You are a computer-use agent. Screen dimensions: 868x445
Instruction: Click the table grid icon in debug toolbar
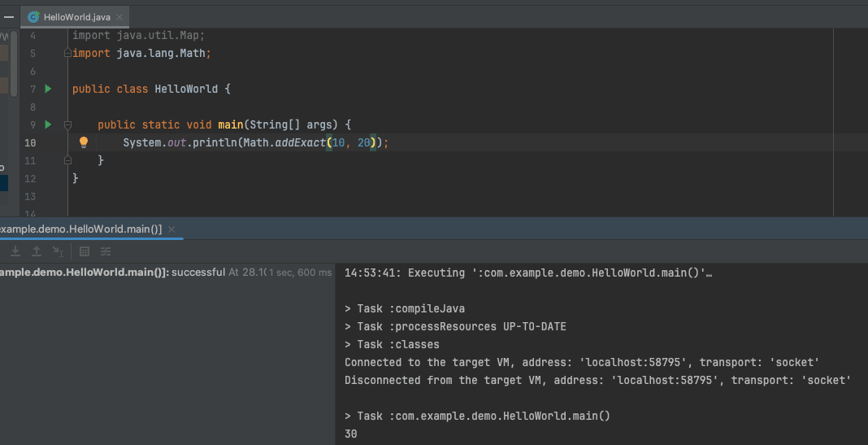pos(85,251)
